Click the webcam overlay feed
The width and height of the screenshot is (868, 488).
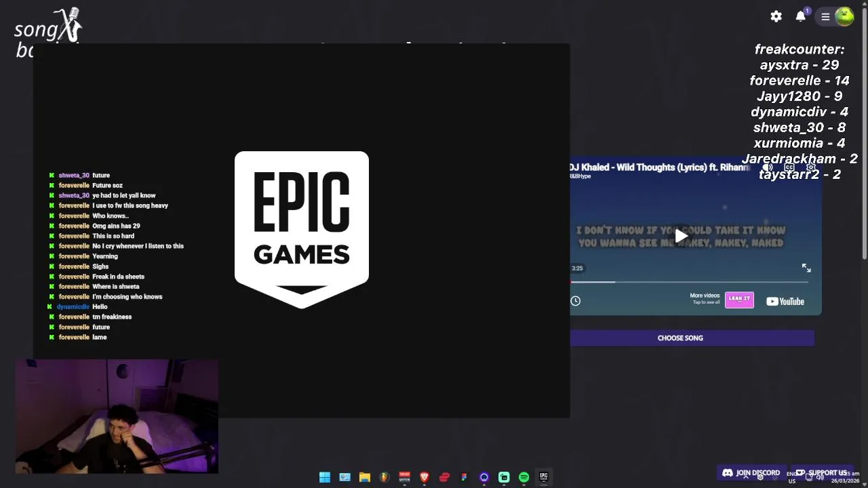click(x=117, y=416)
